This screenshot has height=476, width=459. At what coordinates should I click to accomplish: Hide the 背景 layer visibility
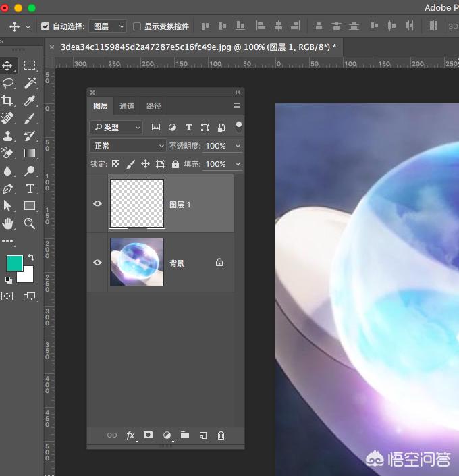point(97,262)
